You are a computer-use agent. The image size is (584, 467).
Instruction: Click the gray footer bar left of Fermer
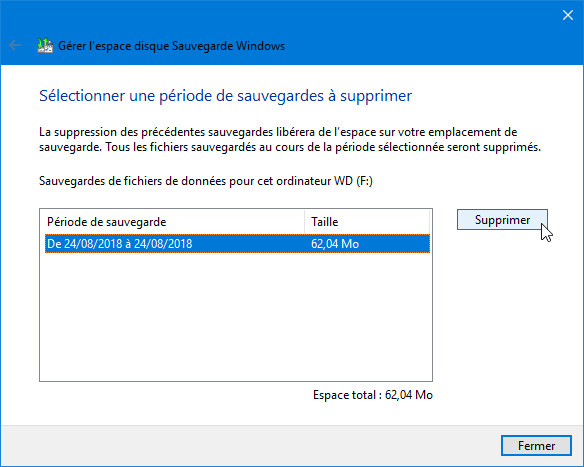250,446
